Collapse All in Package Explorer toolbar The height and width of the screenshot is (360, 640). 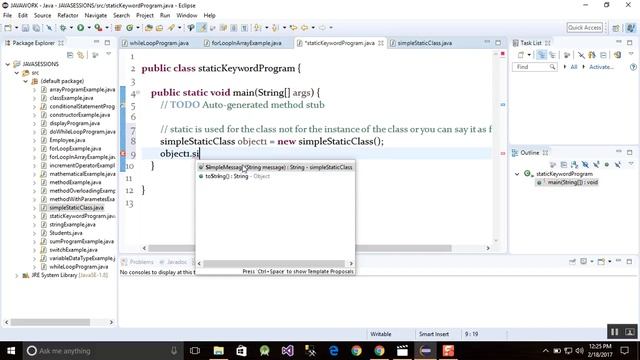pos(70,55)
